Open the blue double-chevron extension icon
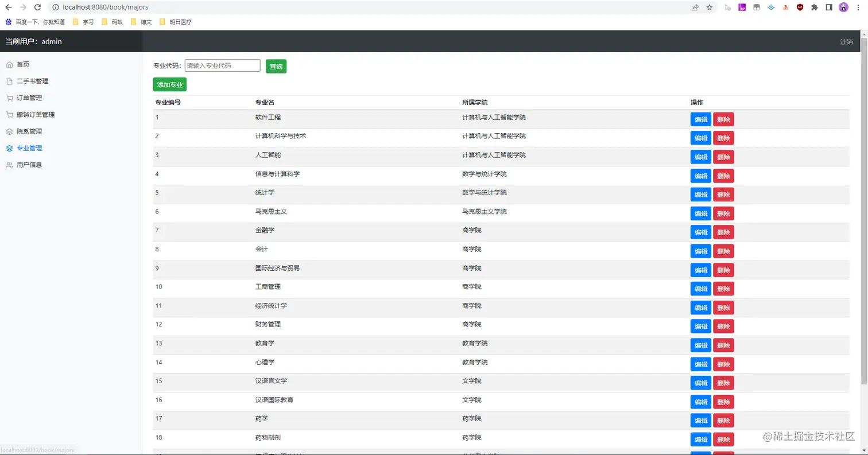 (x=771, y=7)
